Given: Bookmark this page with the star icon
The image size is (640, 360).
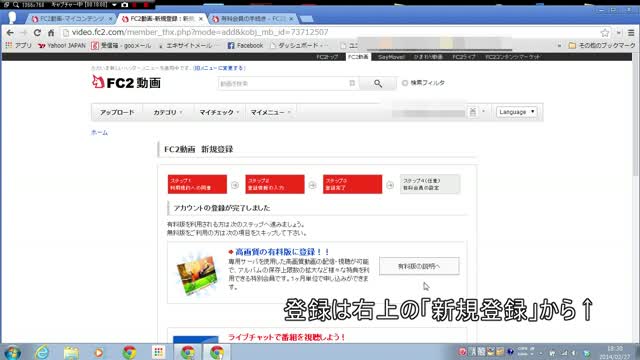Looking at the screenshot, I should [x=605, y=33].
